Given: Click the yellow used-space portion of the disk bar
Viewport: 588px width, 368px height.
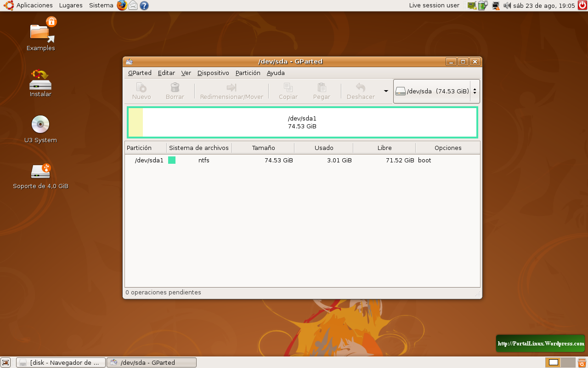Looking at the screenshot, I should point(136,122).
